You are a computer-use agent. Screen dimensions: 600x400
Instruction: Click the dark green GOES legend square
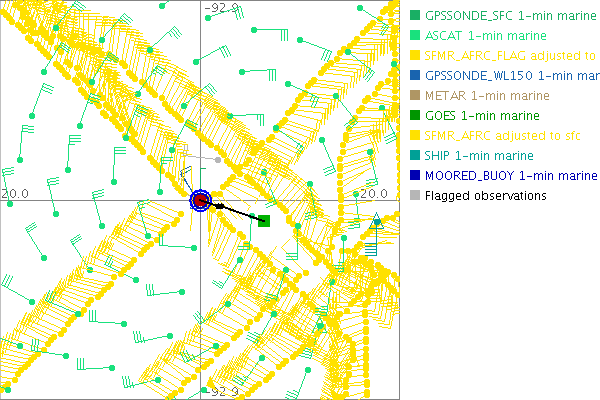click(416, 116)
